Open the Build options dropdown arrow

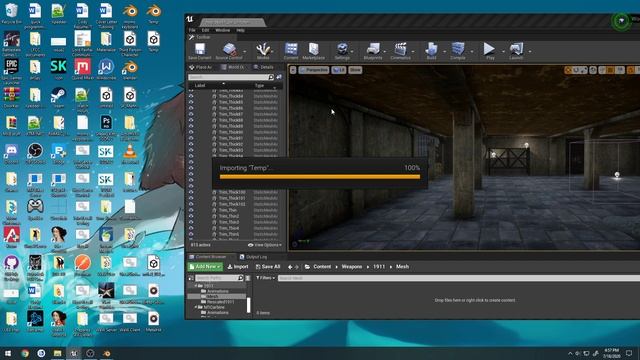pyautogui.click(x=444, y=51)
